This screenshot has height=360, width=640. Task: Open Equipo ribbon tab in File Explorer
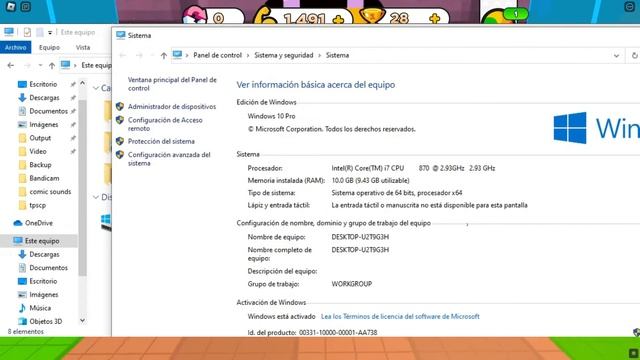(49, 47)
